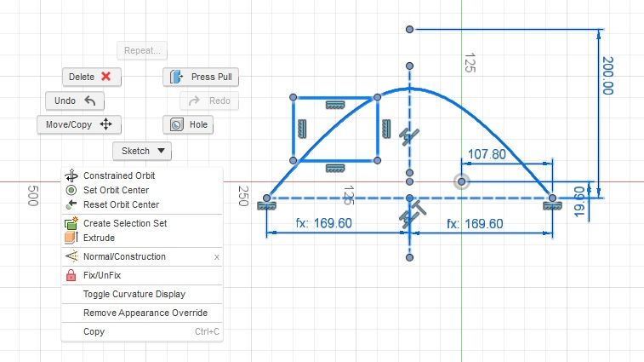
Task: Click the Hole tool icon
Action: coord(177,124)
